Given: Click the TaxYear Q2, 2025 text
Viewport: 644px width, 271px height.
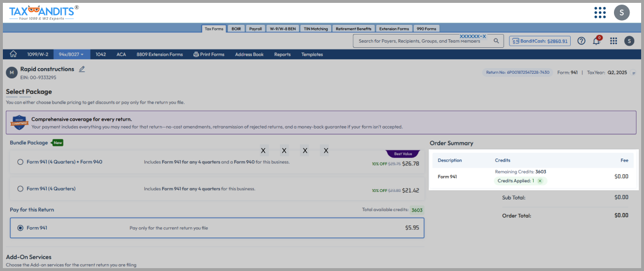Looking at the screenshot, I should click(607, 72).
